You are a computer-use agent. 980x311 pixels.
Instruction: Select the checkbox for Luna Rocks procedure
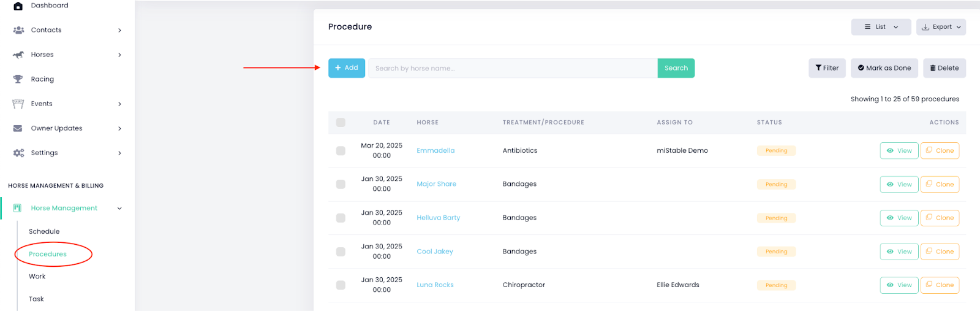tap(341, 285)
